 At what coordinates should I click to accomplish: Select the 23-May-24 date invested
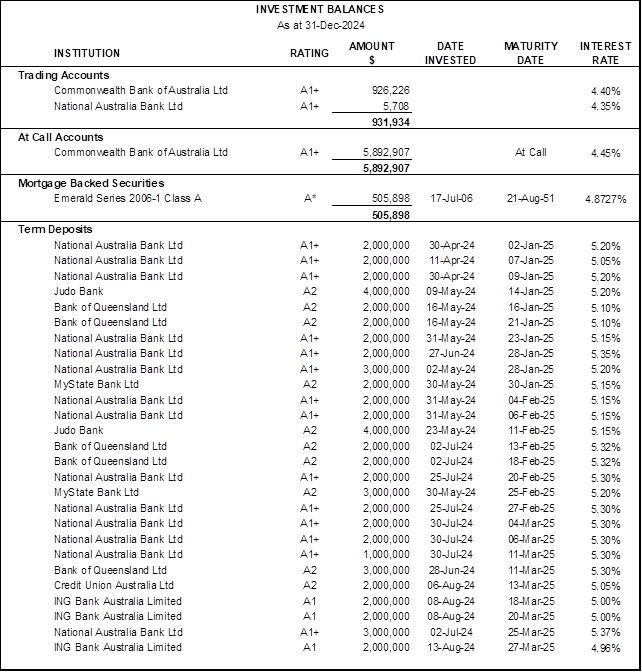[451, 430]
